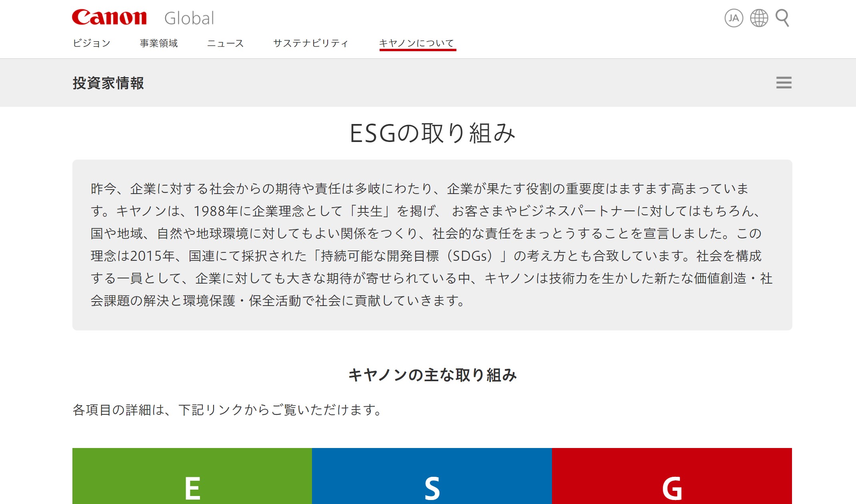Click the キヤノンの主な取り組み heading
The height and width of the screenshot is (504, 856).
click(x=432, y=375)
